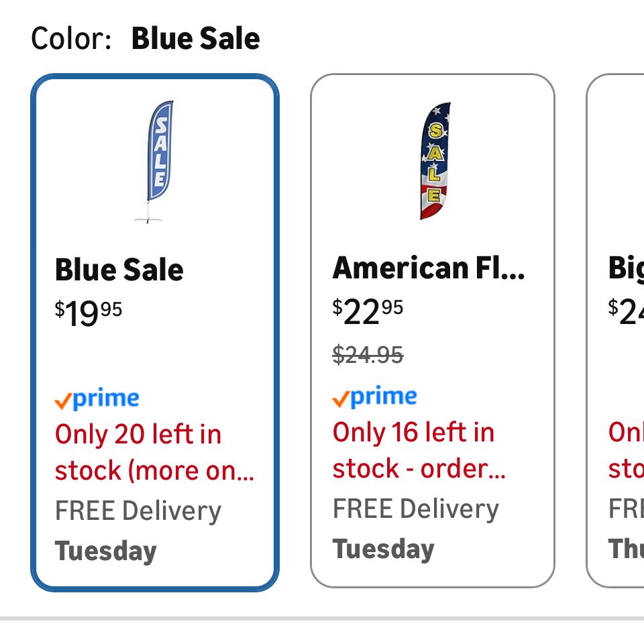Click the "Color:" label heading

point(71,38)
